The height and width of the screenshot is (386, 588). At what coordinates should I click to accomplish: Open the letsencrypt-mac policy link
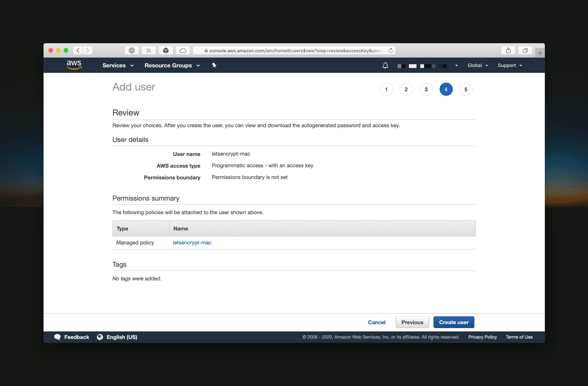192,242
